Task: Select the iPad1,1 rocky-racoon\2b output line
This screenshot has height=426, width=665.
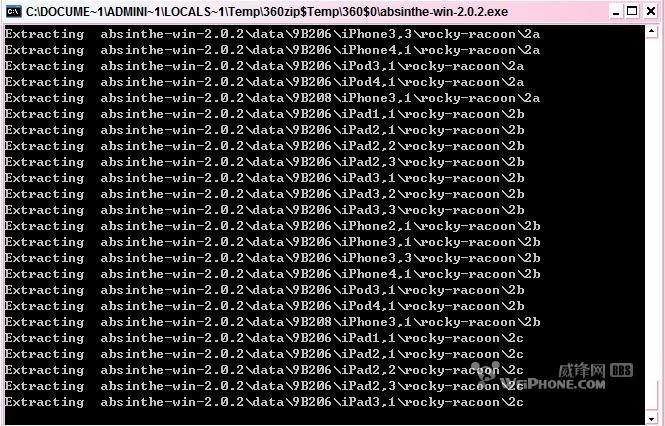Action: coord(264,114)
